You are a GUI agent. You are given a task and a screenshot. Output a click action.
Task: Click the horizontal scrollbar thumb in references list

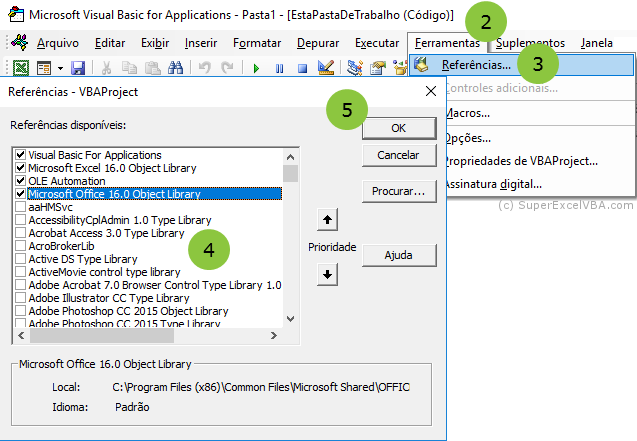tap(102, 335)
